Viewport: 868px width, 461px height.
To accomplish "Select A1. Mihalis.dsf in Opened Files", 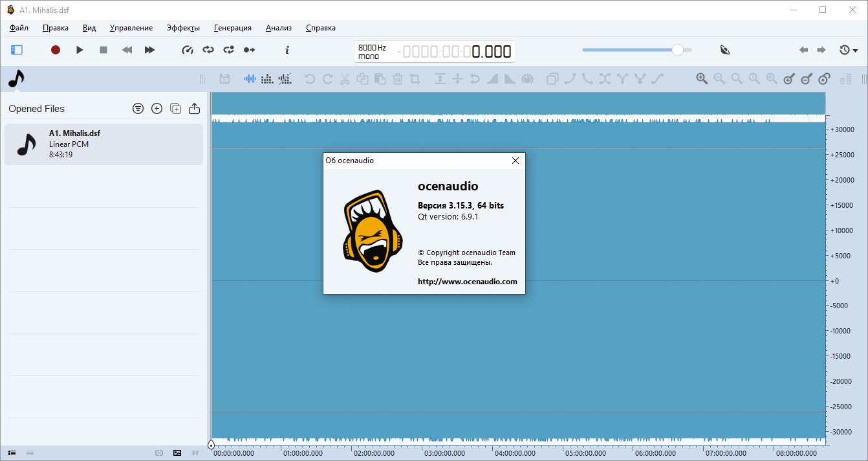I will (103, 144).
